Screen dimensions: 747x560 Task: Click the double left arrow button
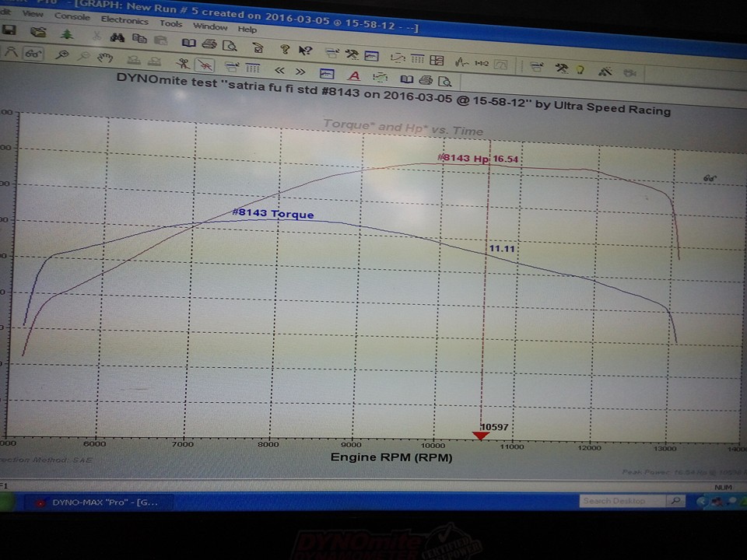(278, 71)
